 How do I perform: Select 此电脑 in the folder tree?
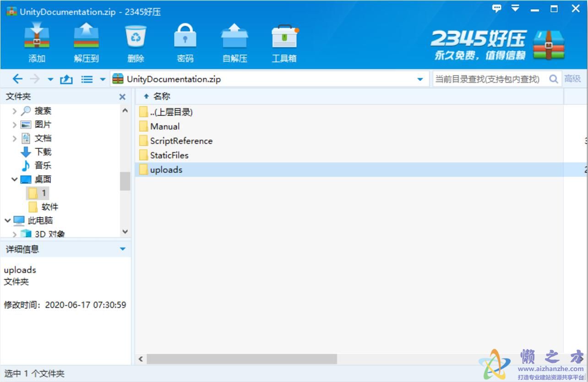[x=40, y=221]
